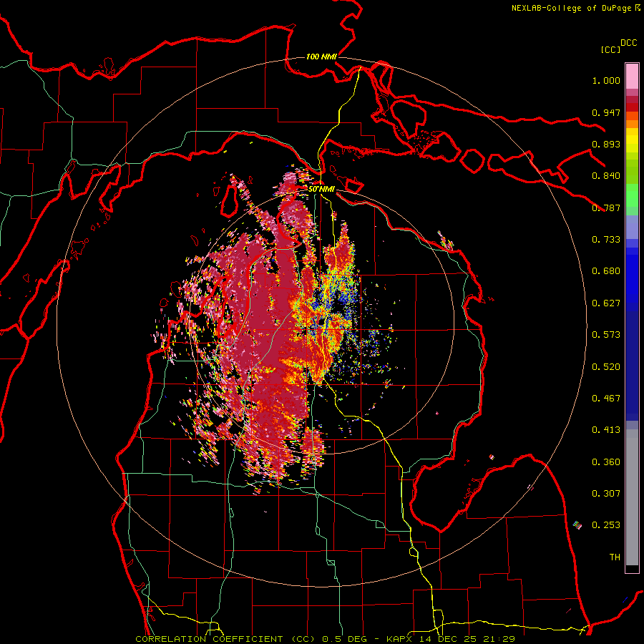Click the 0.893 scale value
This screenshot has height=644, width=644.
(606, 144)
